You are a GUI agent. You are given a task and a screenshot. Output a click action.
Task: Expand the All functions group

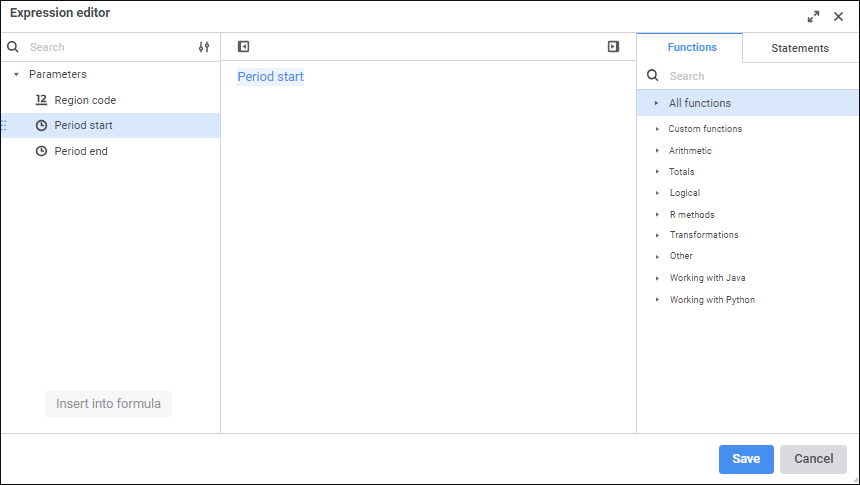[x=656, y=103]
